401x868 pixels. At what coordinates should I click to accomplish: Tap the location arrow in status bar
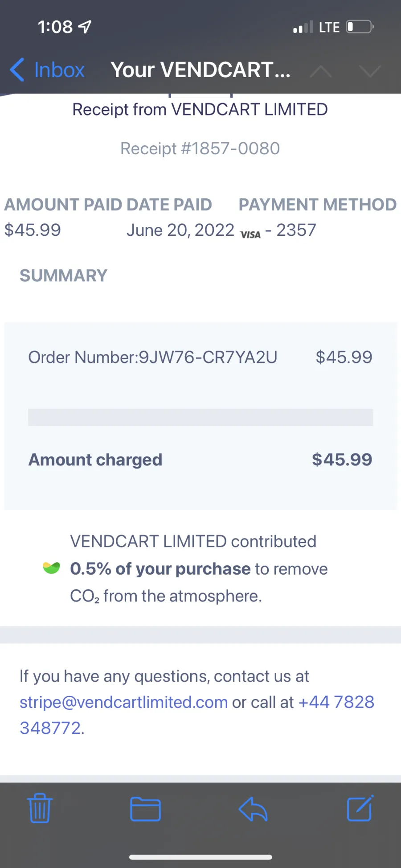click(x=85, y=27)
